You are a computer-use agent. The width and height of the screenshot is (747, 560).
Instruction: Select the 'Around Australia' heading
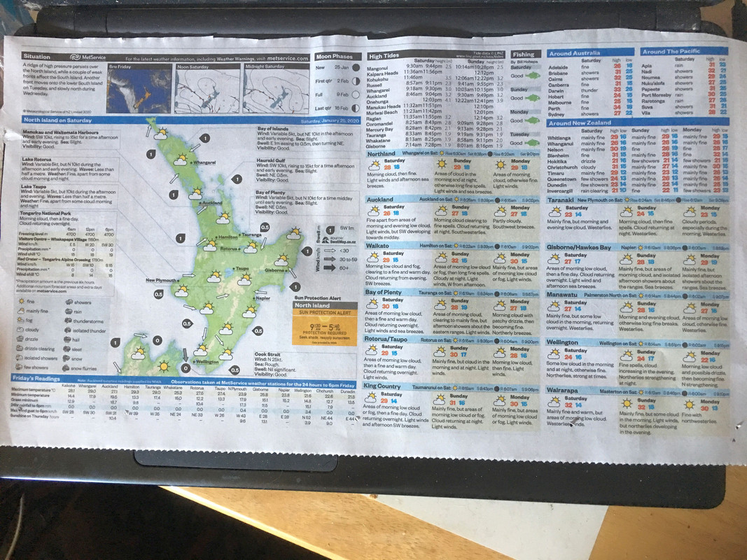click(574, 53)
